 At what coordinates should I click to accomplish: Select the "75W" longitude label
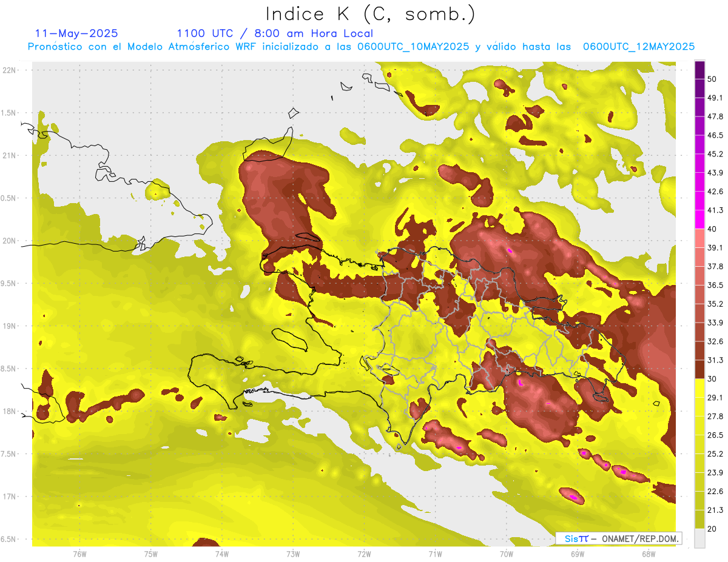coord(151,554)
